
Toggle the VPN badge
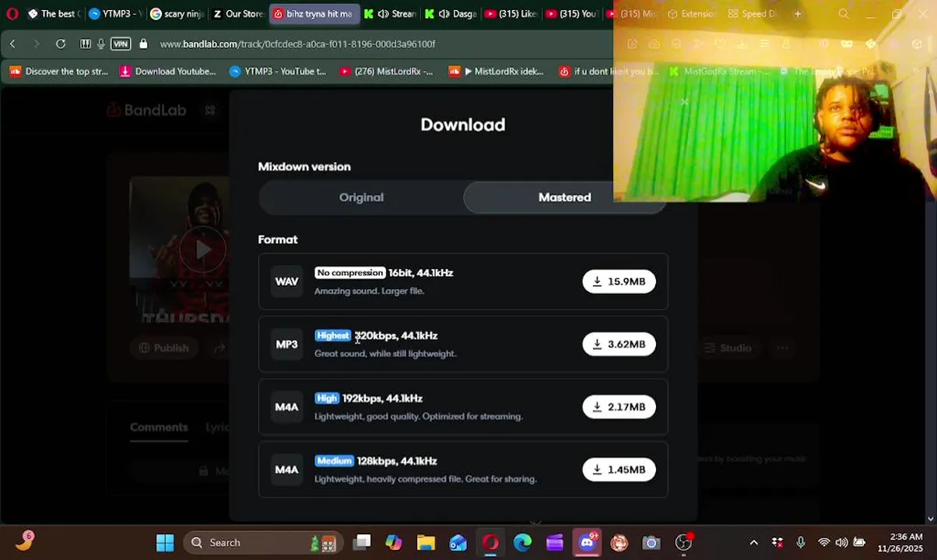pos(121,44)
